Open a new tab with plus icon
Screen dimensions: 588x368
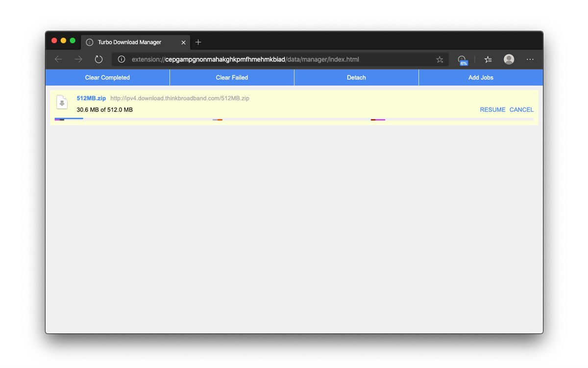(x=198, y=42)
